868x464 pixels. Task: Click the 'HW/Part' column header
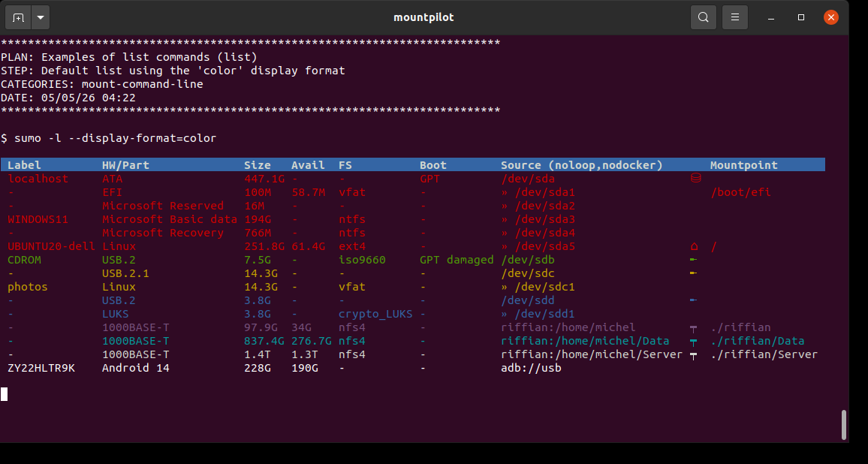125,165
